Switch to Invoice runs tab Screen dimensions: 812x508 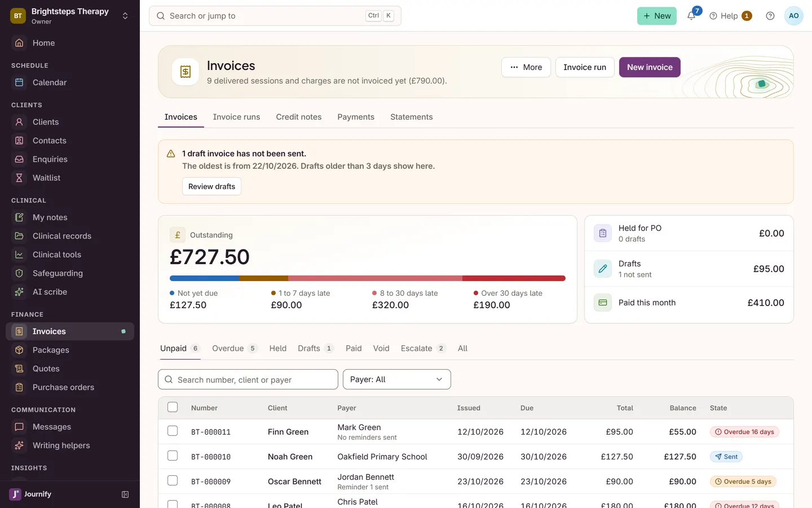(236, 117)
